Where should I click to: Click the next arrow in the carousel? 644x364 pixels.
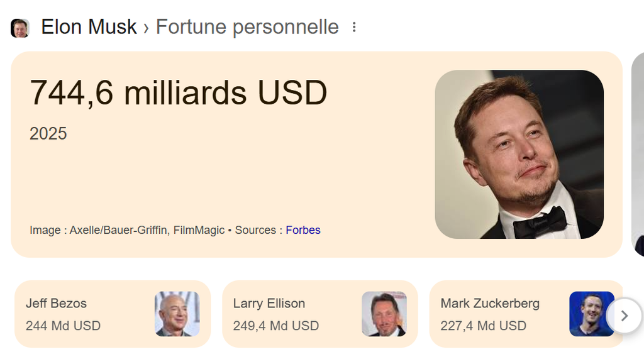(x=624, y=316)
